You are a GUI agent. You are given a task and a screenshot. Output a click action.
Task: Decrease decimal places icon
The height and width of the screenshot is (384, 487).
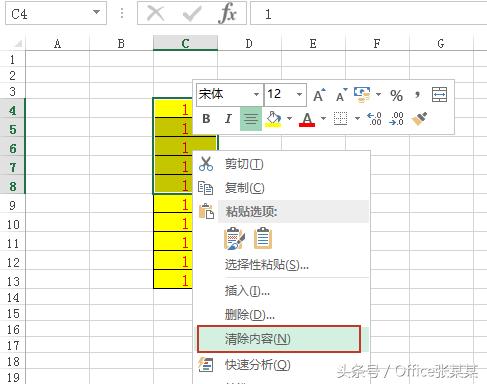[x=396, y=119]
